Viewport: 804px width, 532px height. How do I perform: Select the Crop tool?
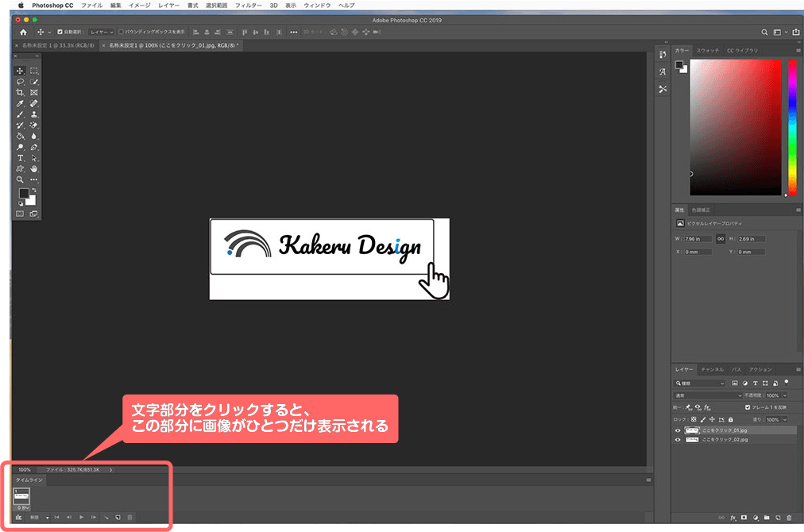(x=20, y=92)
